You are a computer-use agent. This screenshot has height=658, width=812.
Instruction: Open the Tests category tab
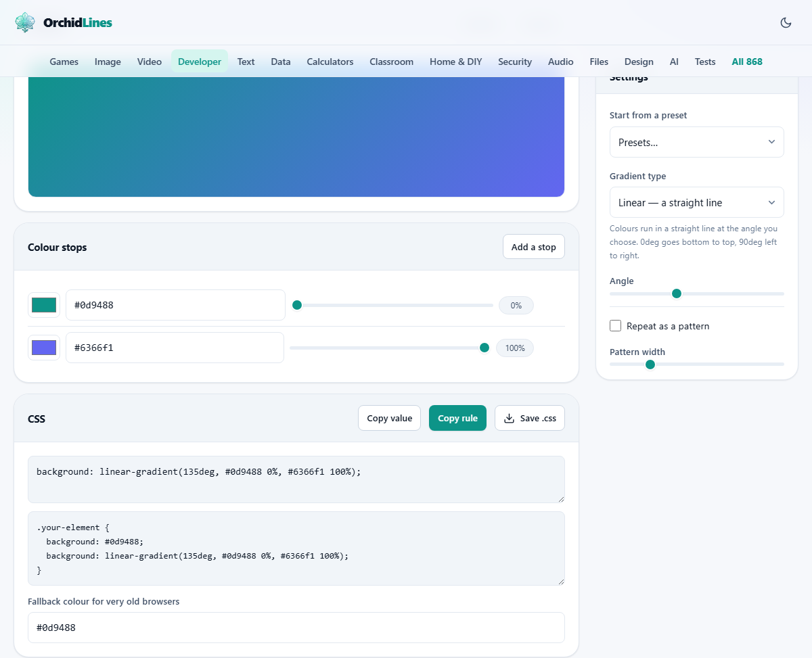pos(705,62)
